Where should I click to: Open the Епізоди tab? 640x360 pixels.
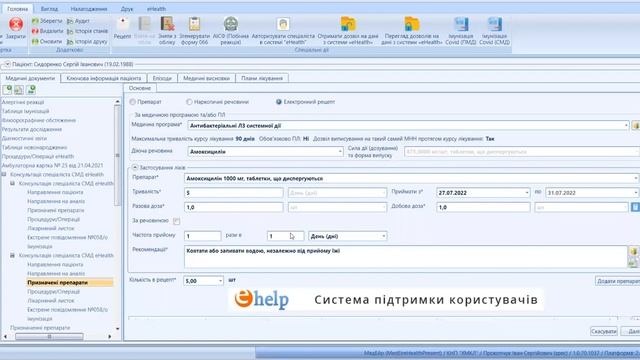[162, 78]
